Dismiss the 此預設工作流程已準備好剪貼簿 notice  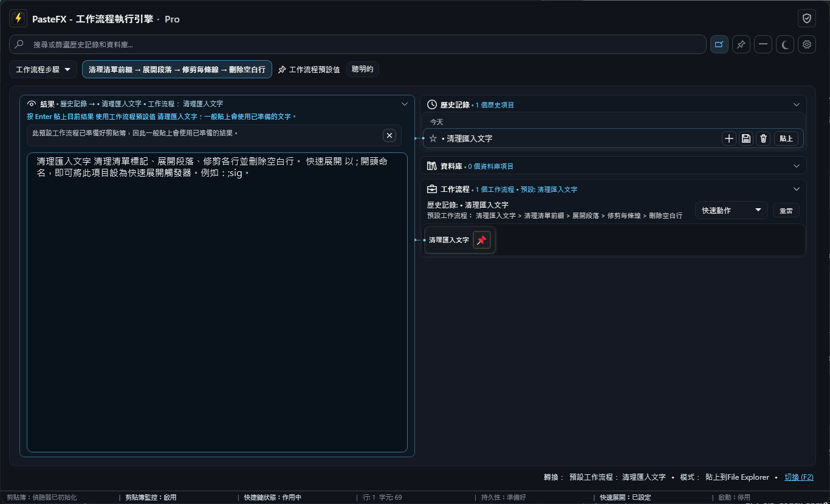click(389, 135)
